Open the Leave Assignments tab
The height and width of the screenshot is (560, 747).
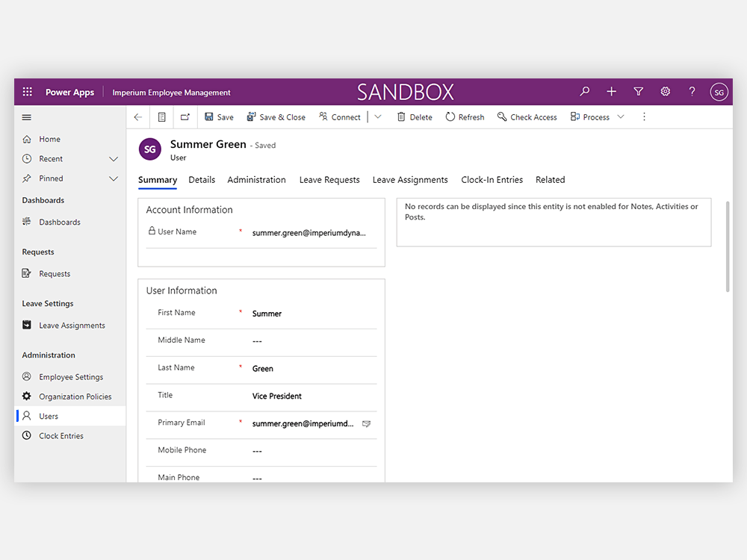[410, 180]
